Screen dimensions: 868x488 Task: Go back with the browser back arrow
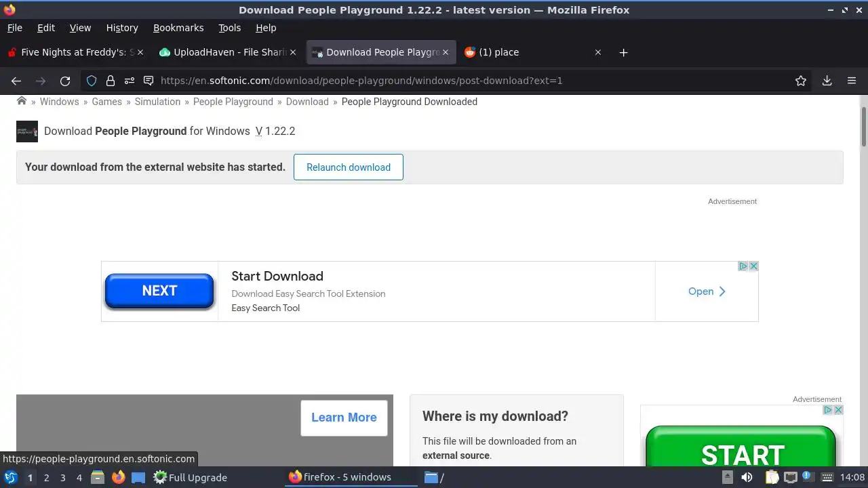click(x=16, y=81)
